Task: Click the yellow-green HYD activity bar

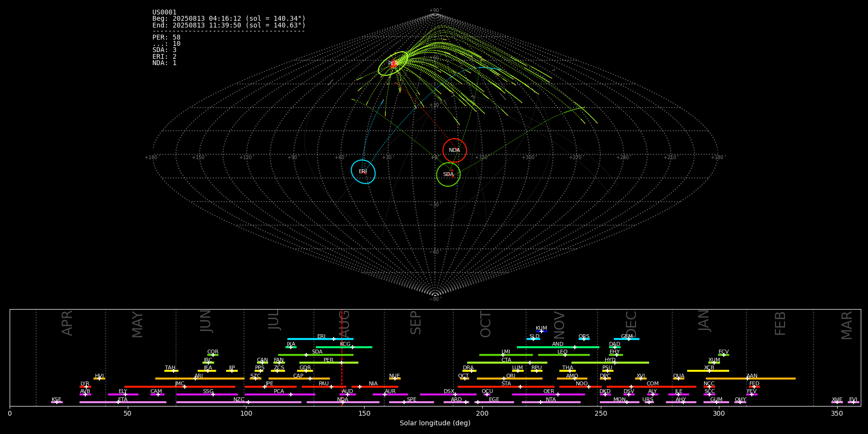Action: (610, 363)
